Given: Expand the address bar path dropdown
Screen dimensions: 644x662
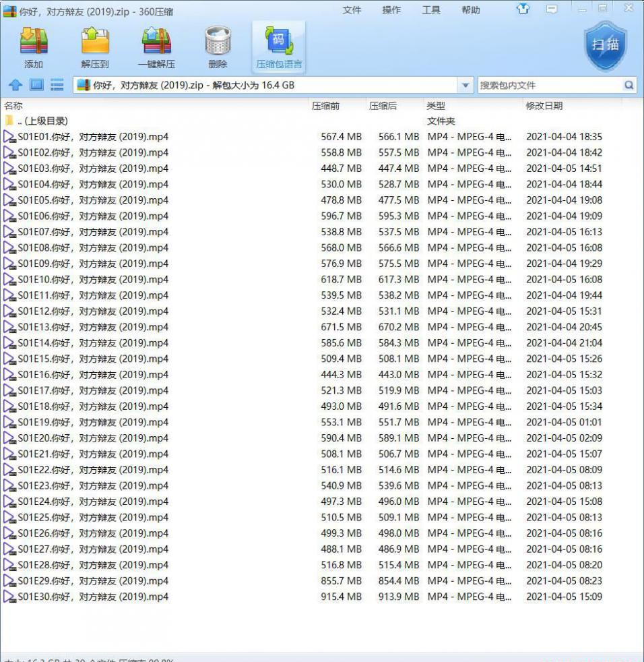Looking at the screenshot, I should [x=465, y=86].
